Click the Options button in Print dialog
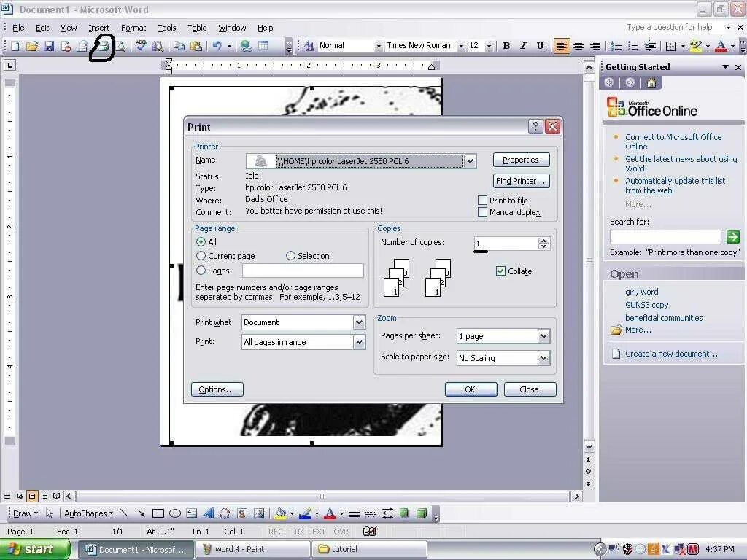The width and height of the screenshot is (747, 560). tap(217, 389)
